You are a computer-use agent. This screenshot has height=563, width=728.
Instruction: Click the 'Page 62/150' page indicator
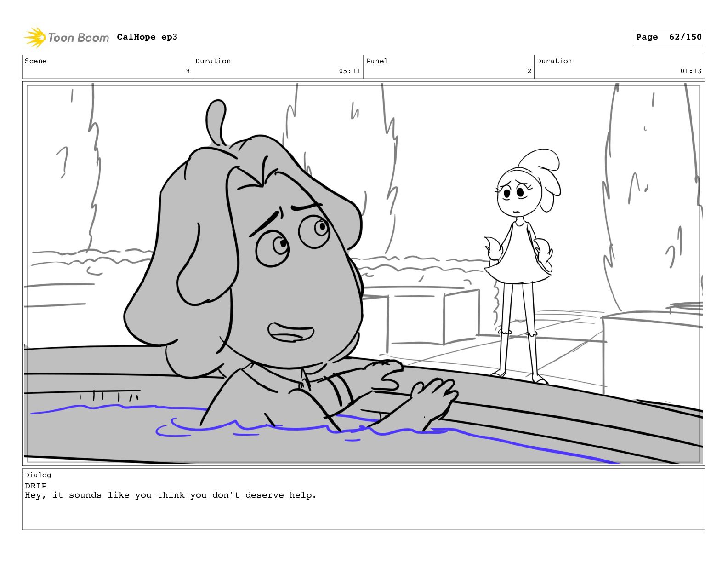coord(669,37)
